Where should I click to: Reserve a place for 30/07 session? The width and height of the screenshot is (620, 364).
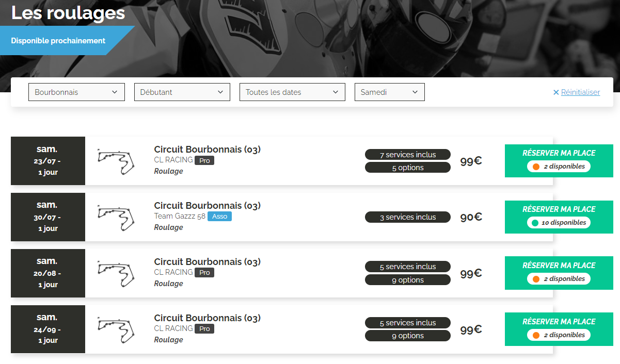[559, 217]
